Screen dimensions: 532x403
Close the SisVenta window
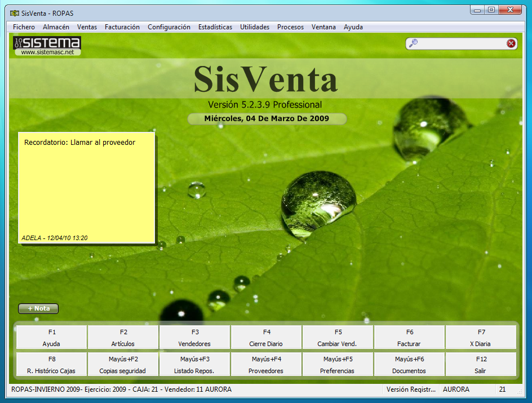(x=510, y=10)
